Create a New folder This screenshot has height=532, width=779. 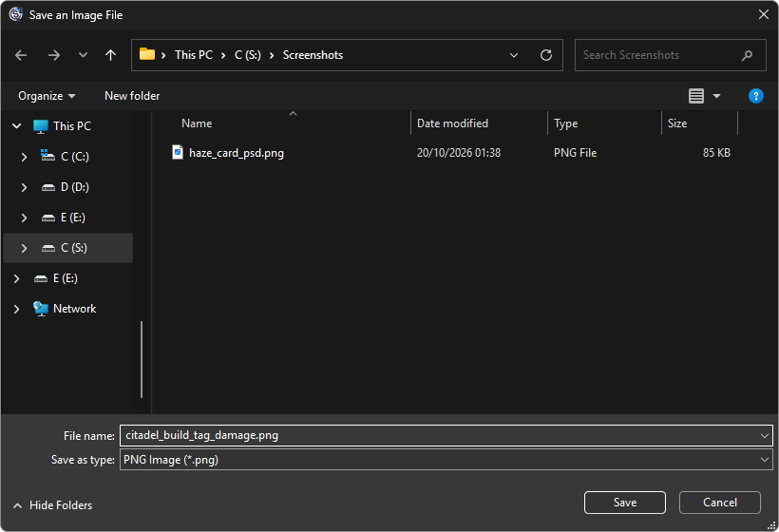(132, 96)
